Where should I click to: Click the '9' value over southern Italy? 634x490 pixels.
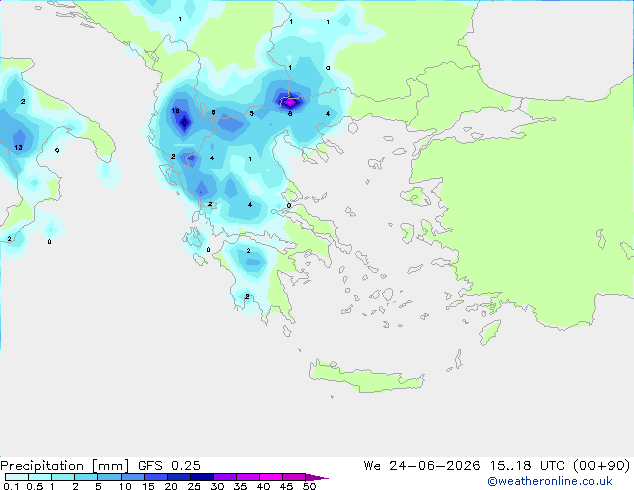click(57, 150)
